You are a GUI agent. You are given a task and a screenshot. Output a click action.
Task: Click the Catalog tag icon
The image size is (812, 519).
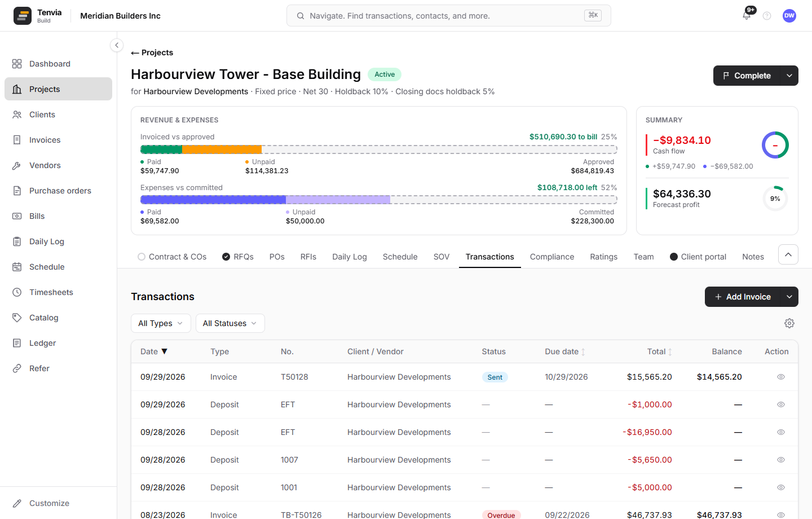click(x=17, y=318)
